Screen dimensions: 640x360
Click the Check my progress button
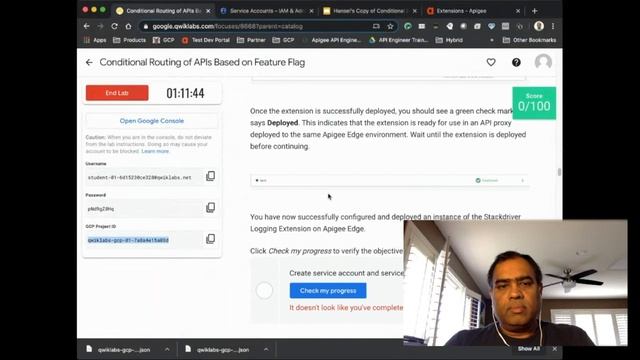pos(328,291)
